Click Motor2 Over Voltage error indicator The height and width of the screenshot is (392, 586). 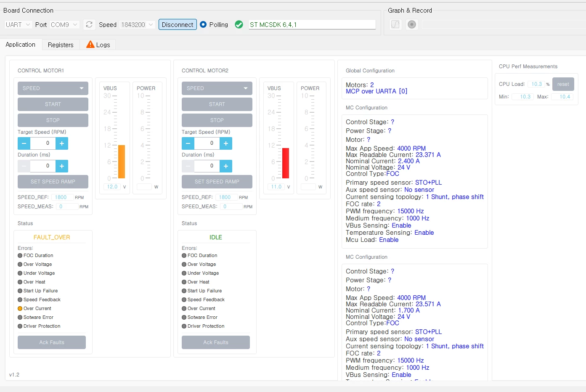pyautogui.click(x=184, y=264)
